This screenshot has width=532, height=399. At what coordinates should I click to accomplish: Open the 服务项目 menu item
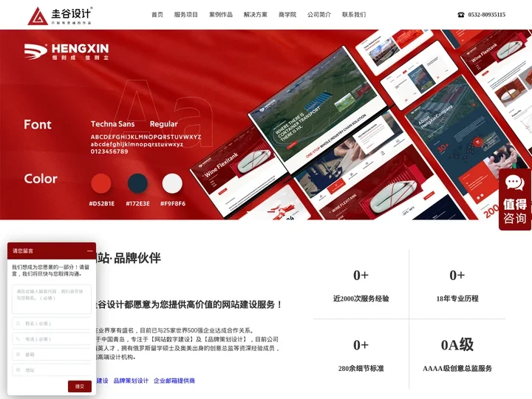coord(186,15)
